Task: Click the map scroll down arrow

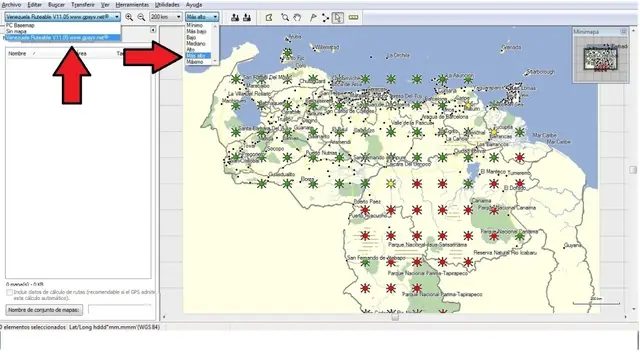Action: click(x=633, y=310)
